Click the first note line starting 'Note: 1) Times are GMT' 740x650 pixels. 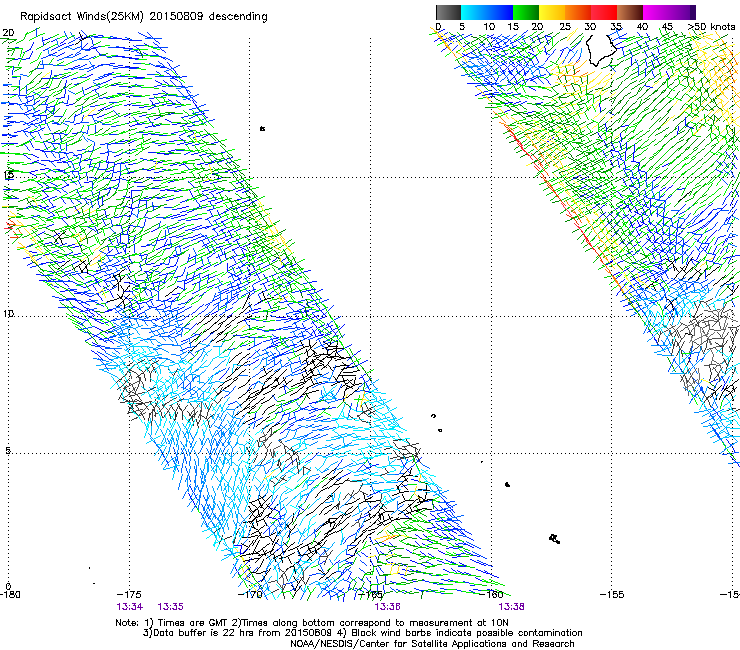[x=312, y=623]
